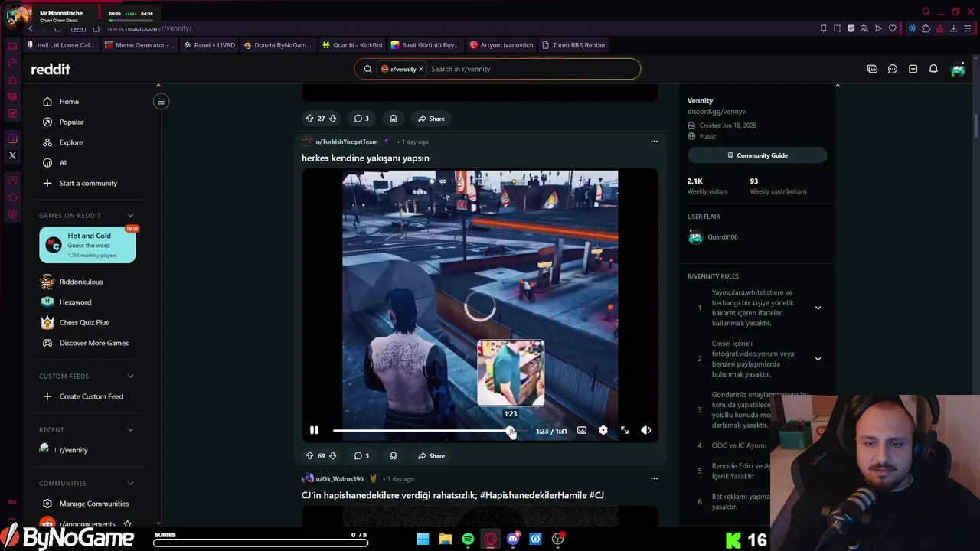Click 'Start a community'

[87, 183]
